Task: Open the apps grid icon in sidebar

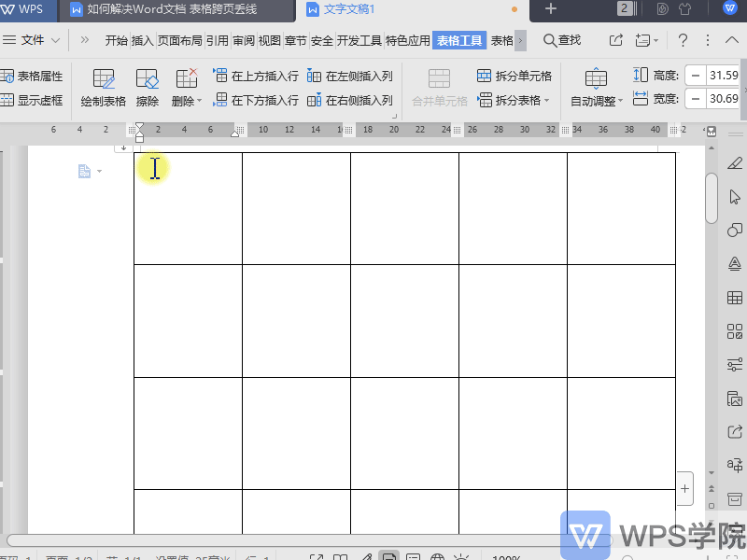Action: click(x=735, y=331)
